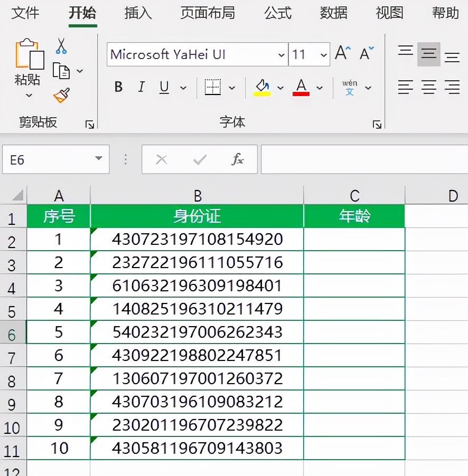Viewport: 468px width, 476px height.
Task: Select the Format Painter brush
Action: (x=61, y=96)
